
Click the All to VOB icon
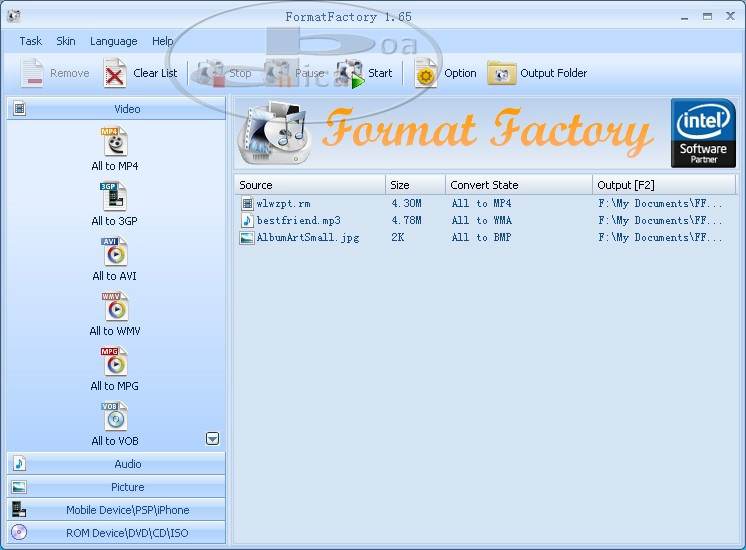[115, 417]
